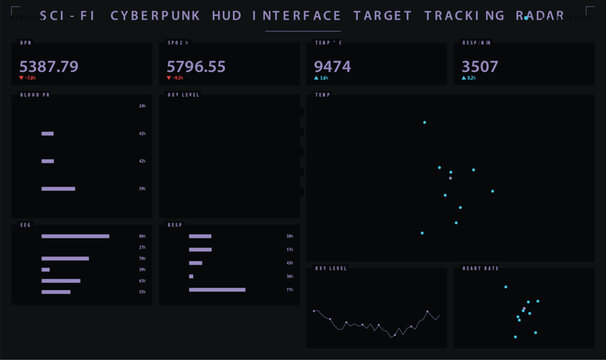Click the topmost cyan point in TEMP scatter
Screen dimensions: 606x360
[424, 123]
